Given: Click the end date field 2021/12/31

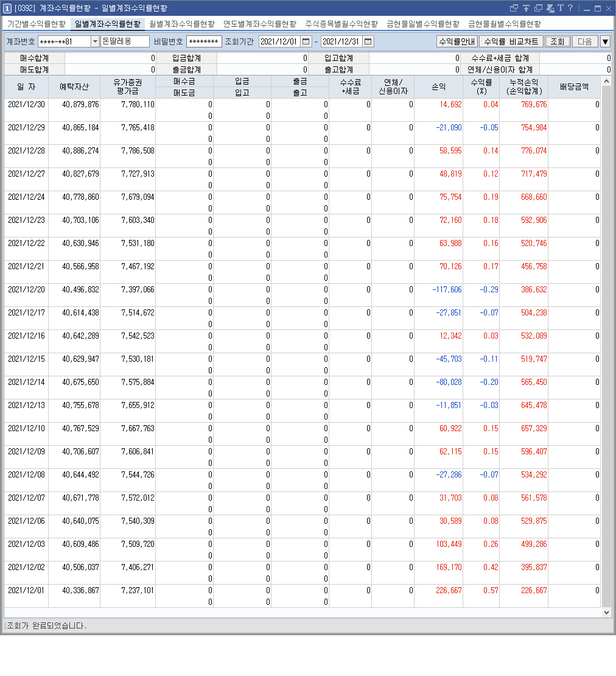Looking at the screenshot, I should pos(341,41).
